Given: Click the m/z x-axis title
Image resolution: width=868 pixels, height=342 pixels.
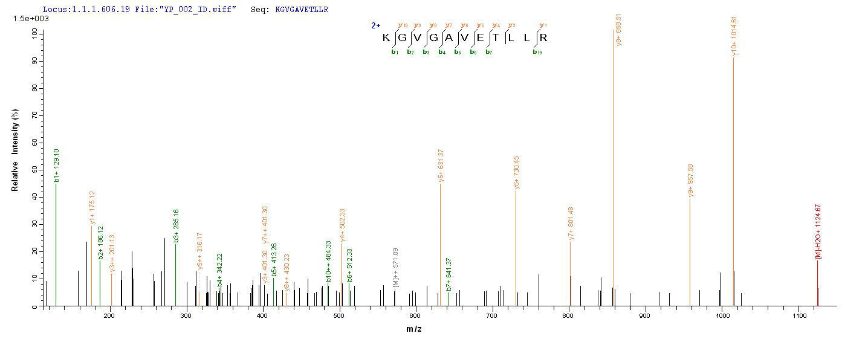Looking at the screenshot, I should click(414, 328).
